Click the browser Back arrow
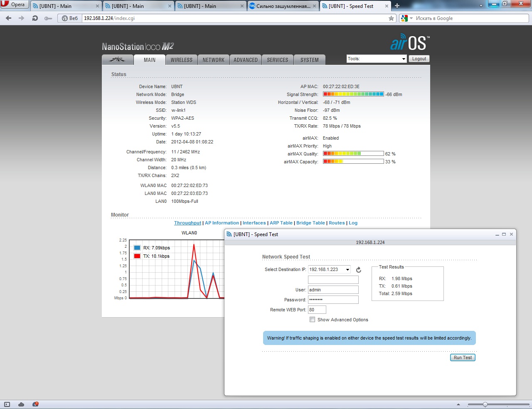This screenshot has width=532, height=409. pyautogui.click(x=8, y=18)
